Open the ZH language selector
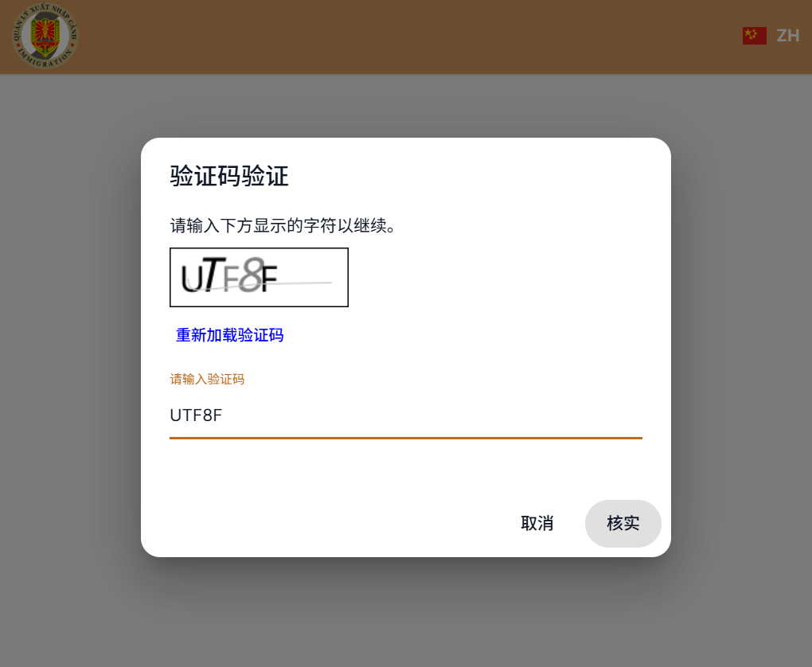812x667 pixels. point(787,36)
